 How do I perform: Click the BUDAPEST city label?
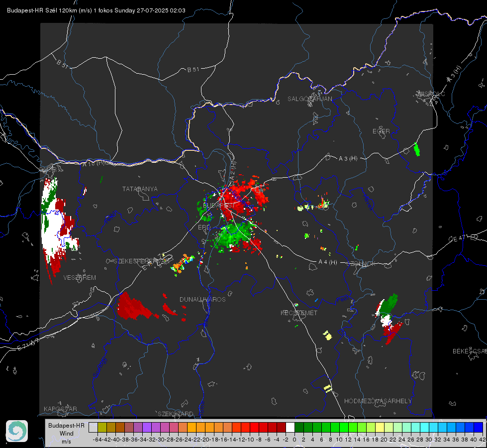click(219, 206)
